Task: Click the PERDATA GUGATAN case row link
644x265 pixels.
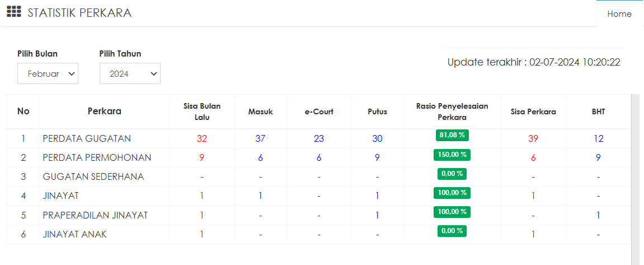Action: [87, 138]
